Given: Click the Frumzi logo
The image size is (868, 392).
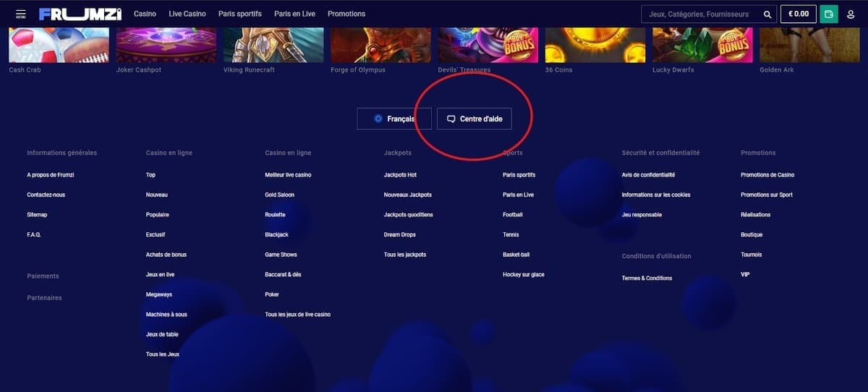Looking at the screenshot, I should [80, 14].
